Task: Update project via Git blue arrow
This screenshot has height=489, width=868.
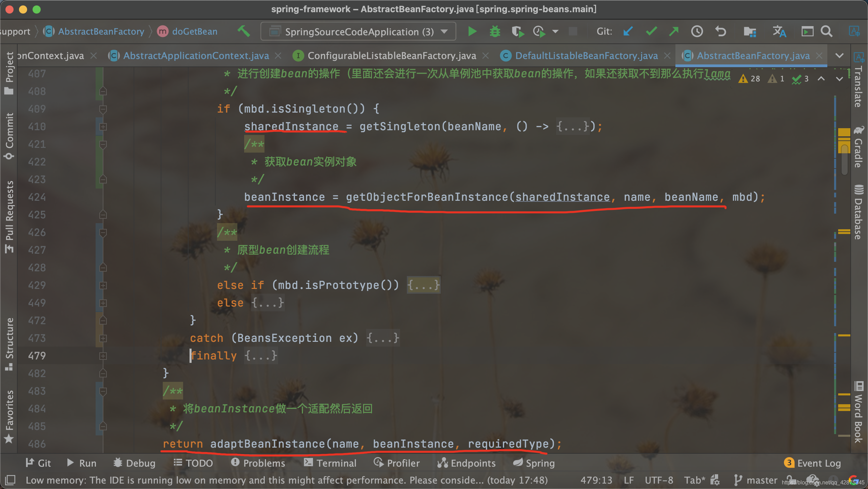Action: coord(628,32)
